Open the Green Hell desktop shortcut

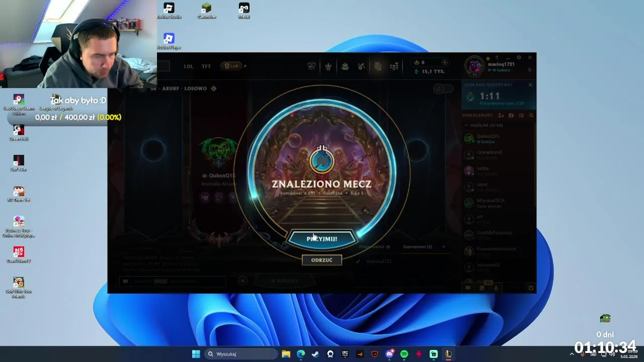19,133
